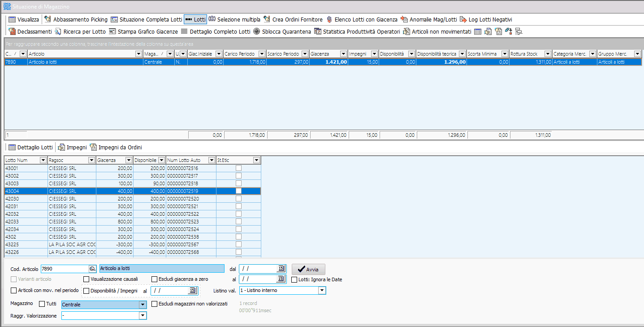
Task: Tick St.Etic checkbox for lot 43001
Action: [238, 168]
